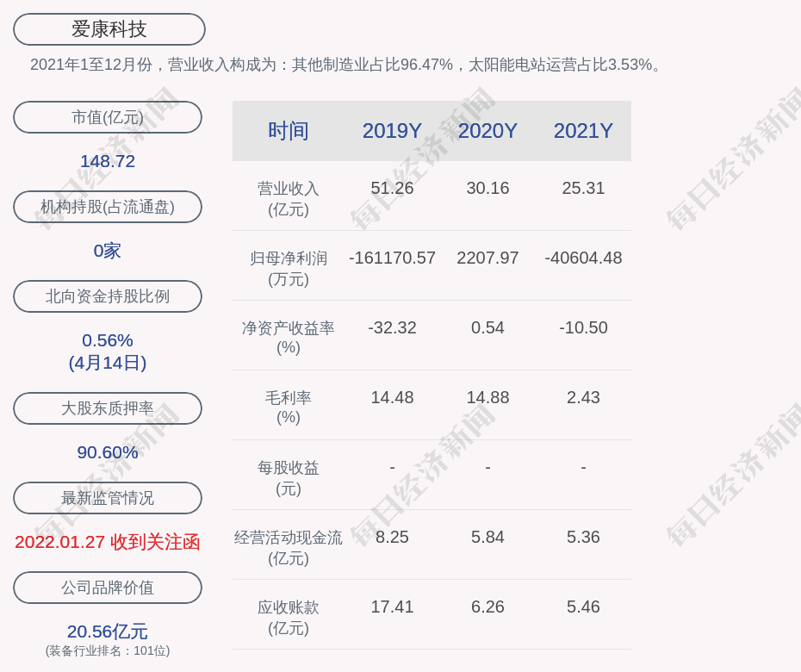Click the 公司品牌价值 label

coord(108,588)
